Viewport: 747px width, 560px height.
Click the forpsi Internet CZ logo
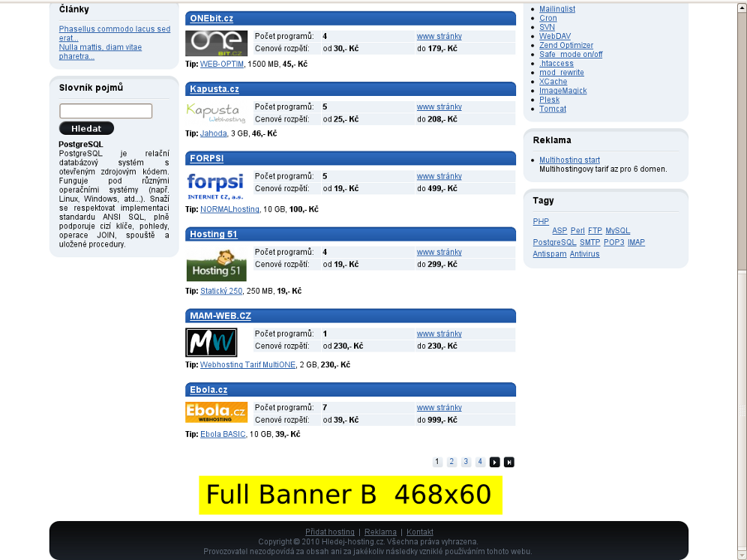216,186
